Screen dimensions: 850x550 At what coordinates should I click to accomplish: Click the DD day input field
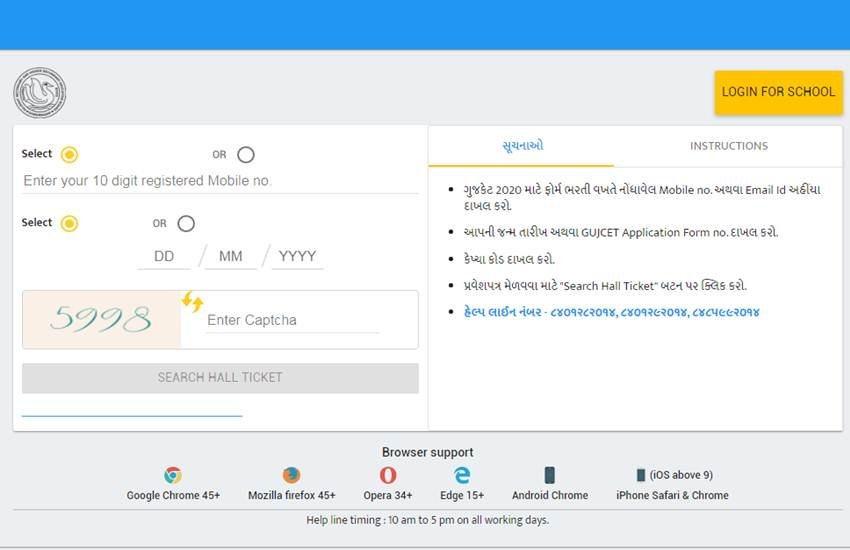(164, 256)
